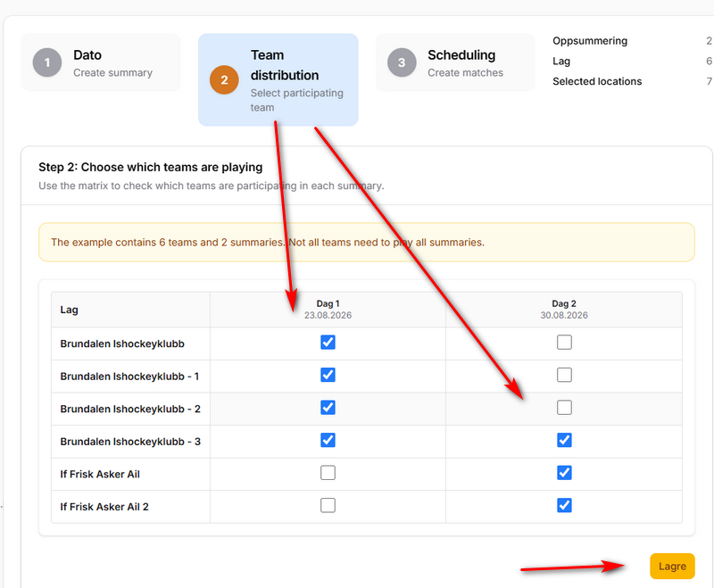The height and width of the screenshot is (588, 714).
Task: Disable Brundalen Ishockeyklubb - 3 on Dag 2
Action: click(x=564, y=440)
